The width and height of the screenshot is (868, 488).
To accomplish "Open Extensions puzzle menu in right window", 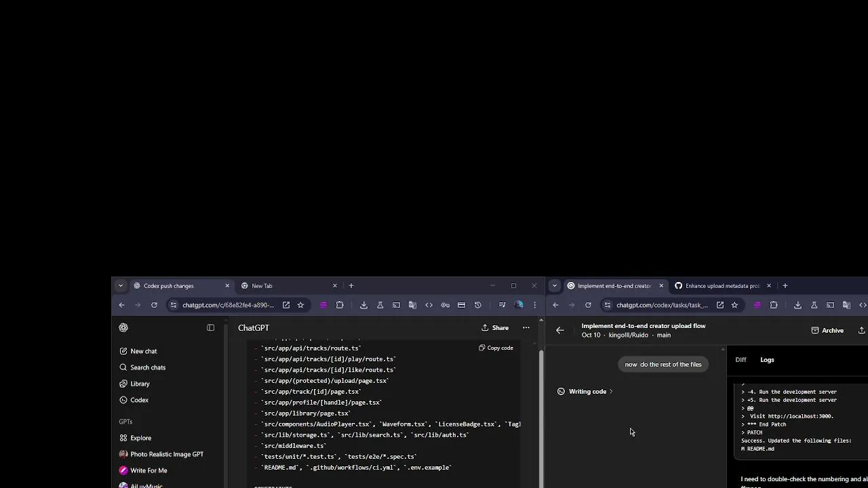I will pos(774,305).
